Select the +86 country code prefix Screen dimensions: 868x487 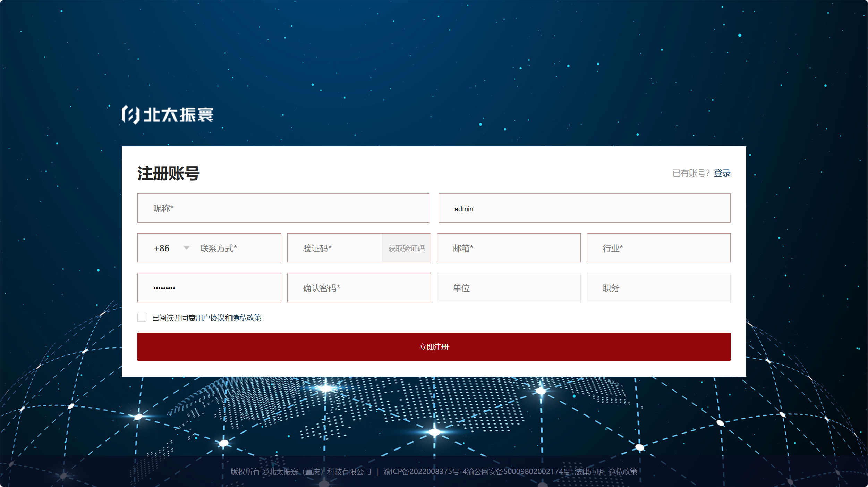(162, 249)
